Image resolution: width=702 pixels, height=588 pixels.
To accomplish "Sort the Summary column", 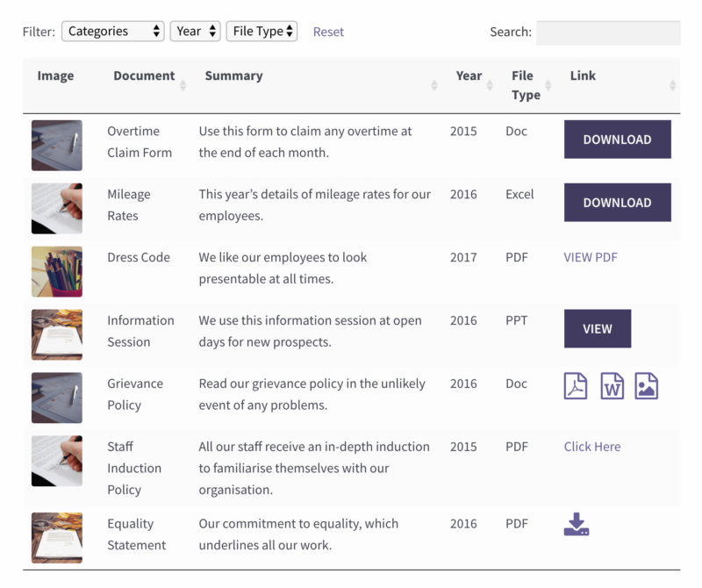I will tap(434, 84).
